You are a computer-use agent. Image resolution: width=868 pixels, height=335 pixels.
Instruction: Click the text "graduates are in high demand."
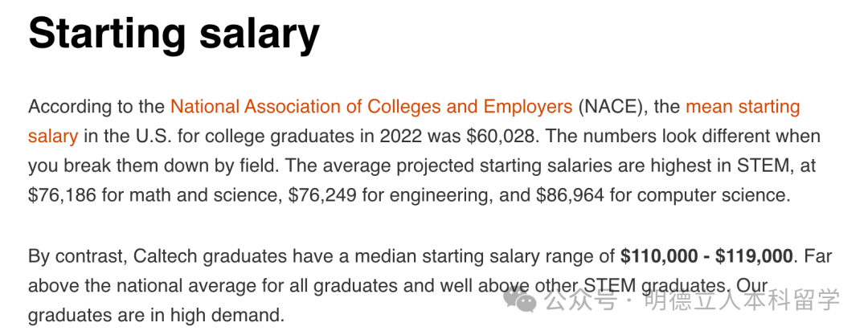point(156,315)
